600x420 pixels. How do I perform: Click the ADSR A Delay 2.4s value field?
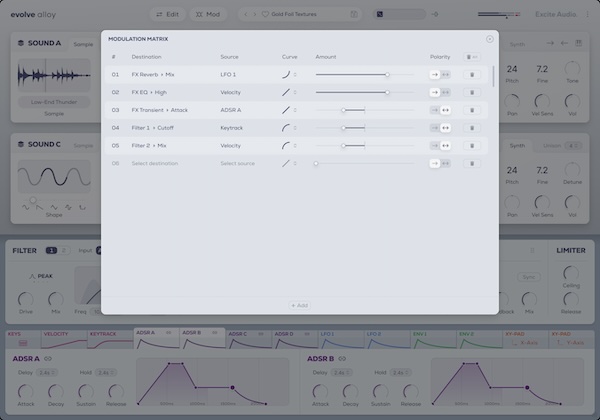47,373
